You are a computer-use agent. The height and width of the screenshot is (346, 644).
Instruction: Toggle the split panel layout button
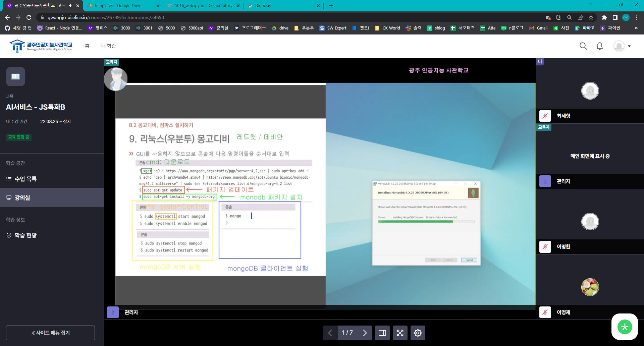point(382,333)
